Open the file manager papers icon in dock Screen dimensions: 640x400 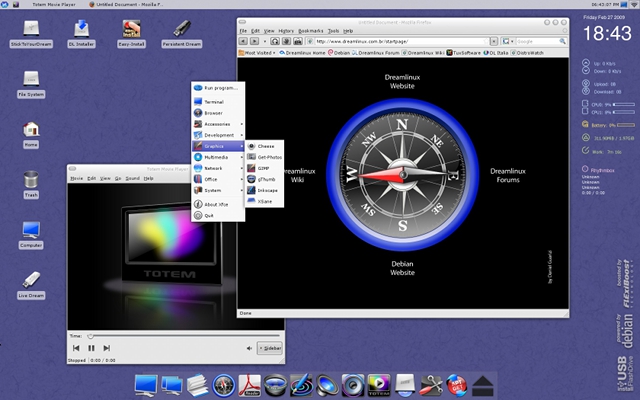[198, 385]
